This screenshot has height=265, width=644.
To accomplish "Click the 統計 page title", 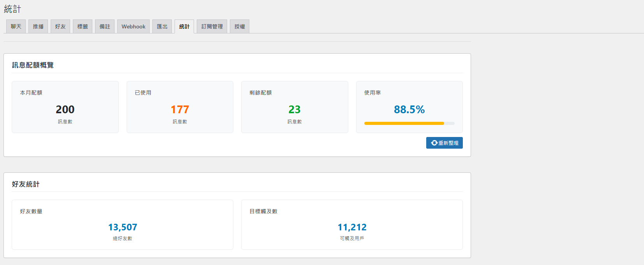I will point(12,9).
